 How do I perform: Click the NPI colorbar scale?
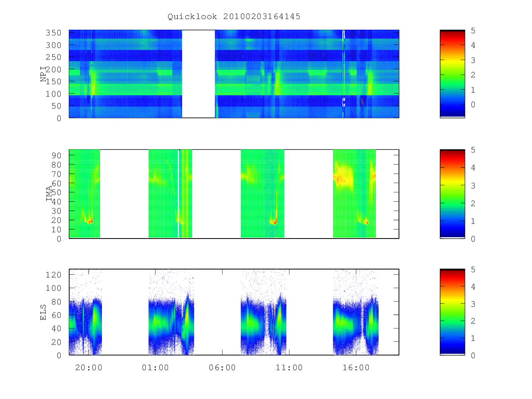click(x=452, y=74)
